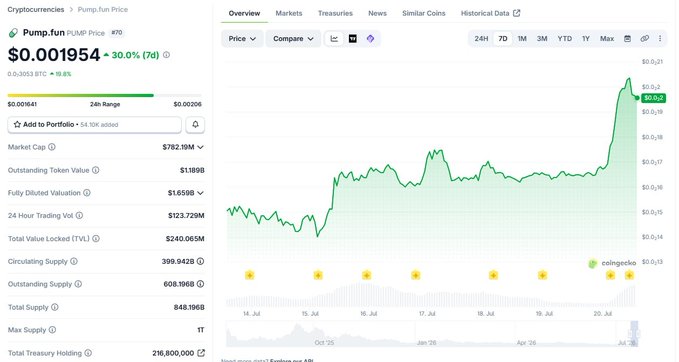Image resolution: width=679 pixels, height=362 pixels.
Task: Copy chart link icon
Action: [644, 39]
